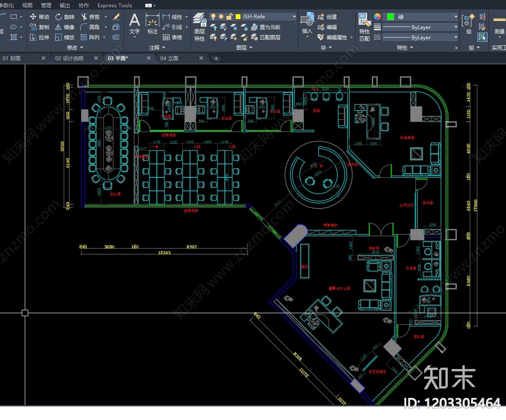Open the 输出 ribbon tab

pyautogui.click(x=65, y=5)
